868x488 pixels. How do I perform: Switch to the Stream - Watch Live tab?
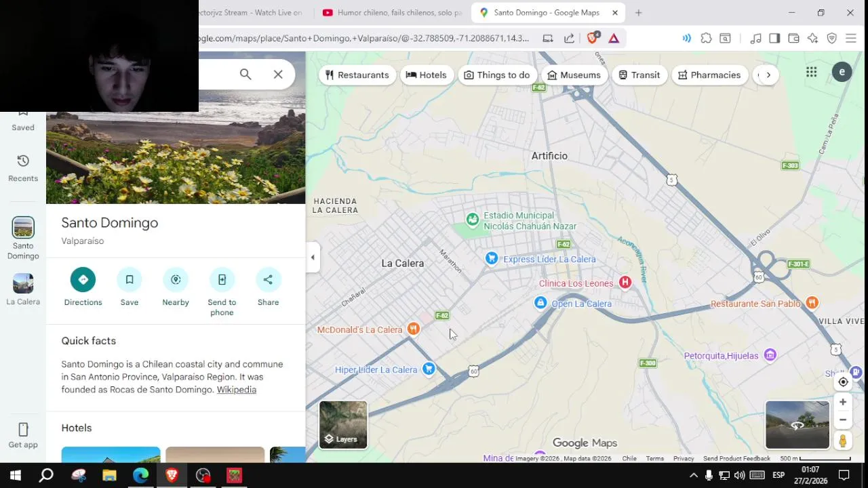[x=251, y=13]
